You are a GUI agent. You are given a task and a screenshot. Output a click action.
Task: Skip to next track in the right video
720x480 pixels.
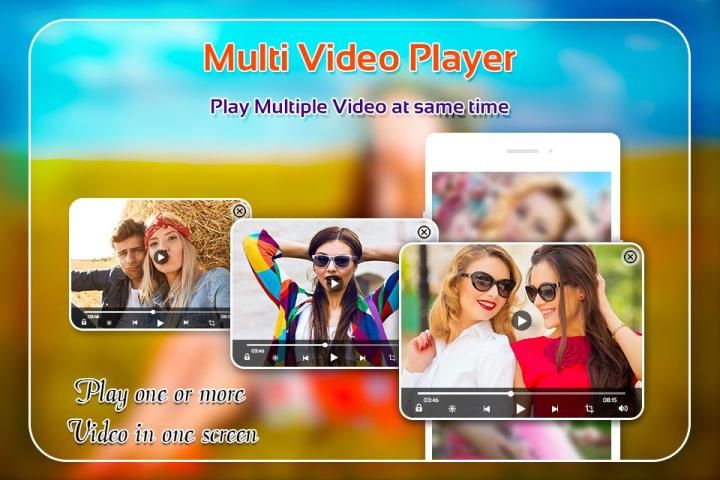point(555,408)
